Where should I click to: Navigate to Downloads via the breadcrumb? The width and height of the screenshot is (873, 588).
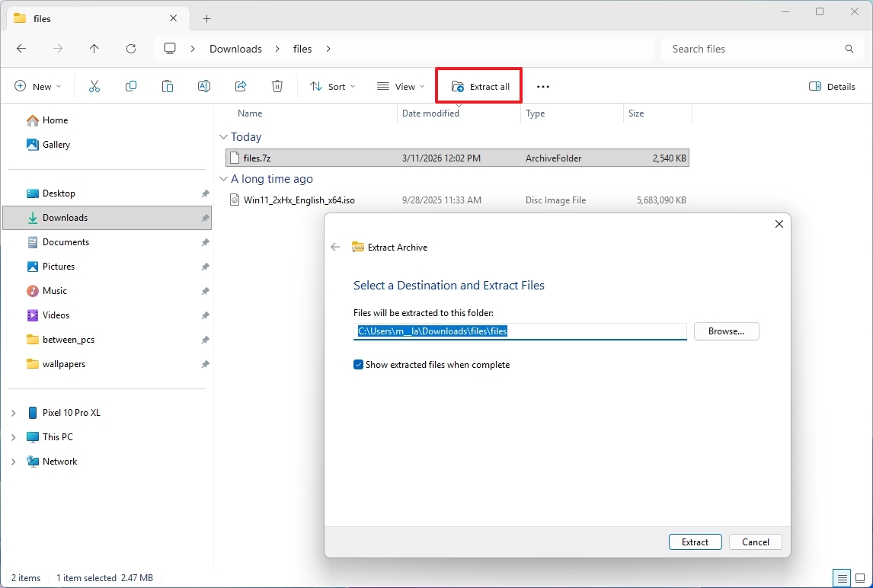coord(235,48)
